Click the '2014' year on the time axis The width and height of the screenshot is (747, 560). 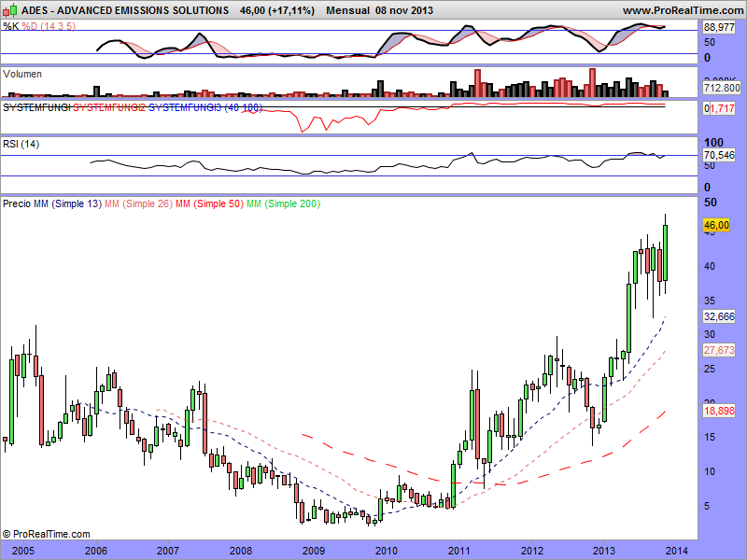676,551
